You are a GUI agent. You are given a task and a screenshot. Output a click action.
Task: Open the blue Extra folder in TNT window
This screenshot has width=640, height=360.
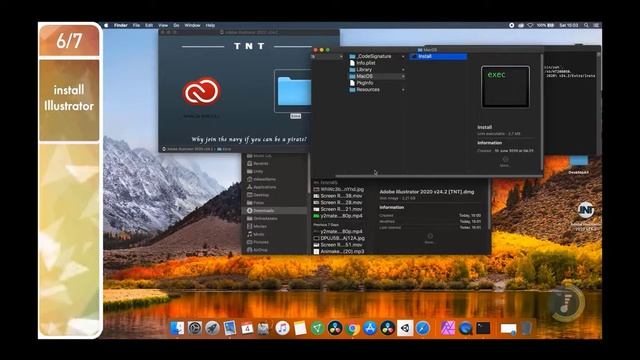click(294, 92)
